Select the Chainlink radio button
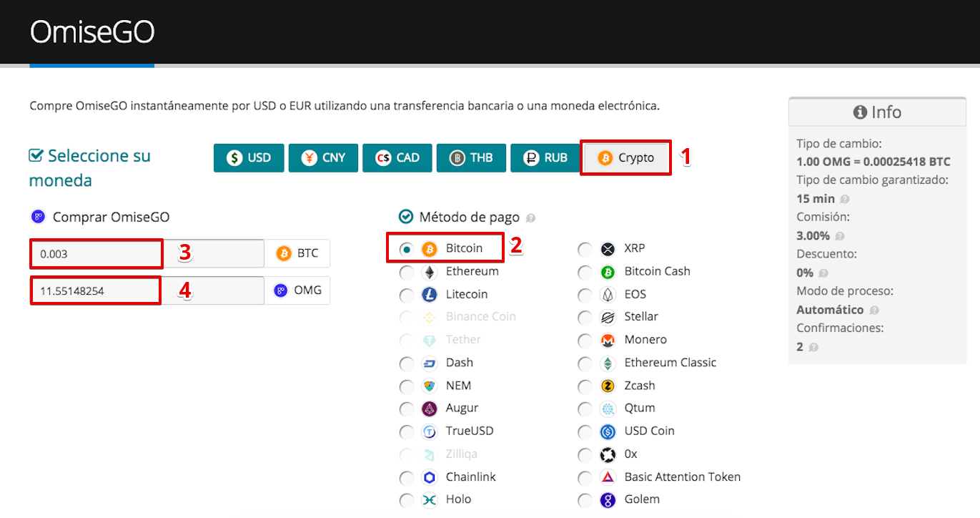This screenshot has width=980, height=518. [x=407, y=477]
